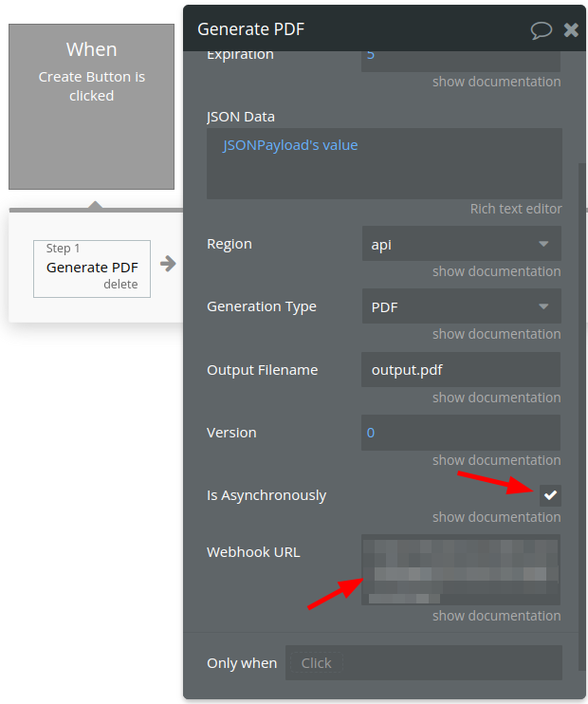Toggle the Is Asynchronously checkbox

click(550, 495)
